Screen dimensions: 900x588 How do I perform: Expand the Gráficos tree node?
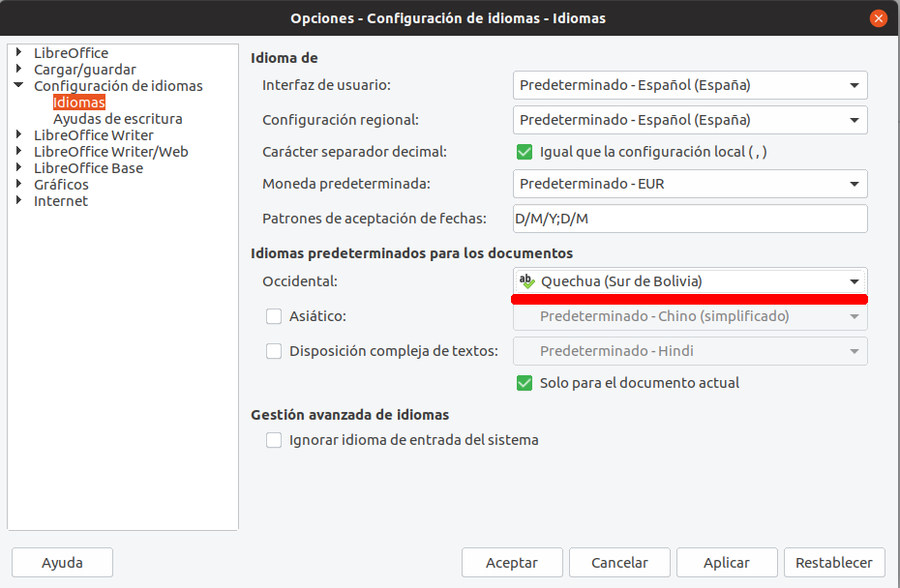tap(19, 184)
